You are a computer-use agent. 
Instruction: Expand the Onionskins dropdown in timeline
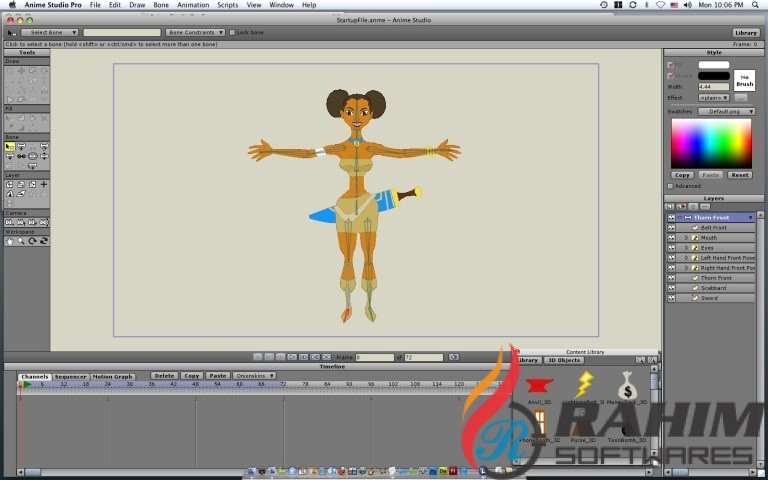click(x=254, y=376)
